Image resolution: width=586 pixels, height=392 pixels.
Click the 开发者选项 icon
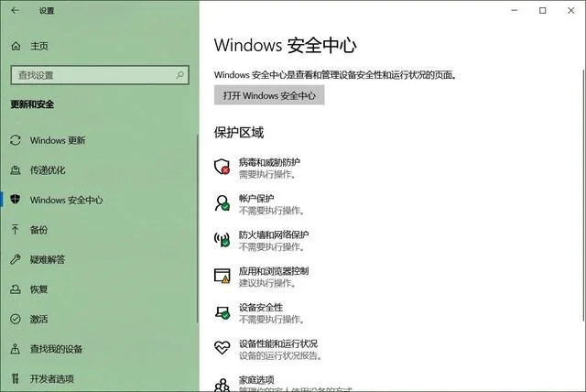[15, 378]
